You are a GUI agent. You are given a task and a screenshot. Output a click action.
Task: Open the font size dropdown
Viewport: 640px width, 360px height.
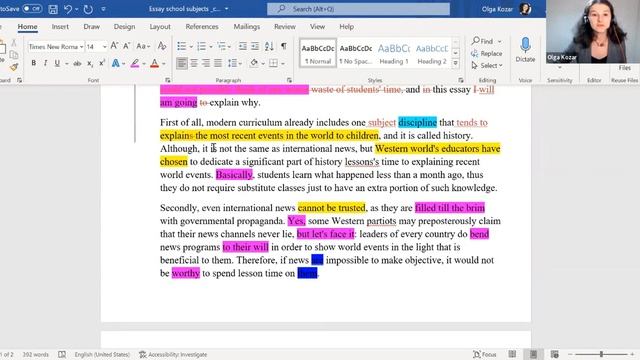click(x=104, y=47)
